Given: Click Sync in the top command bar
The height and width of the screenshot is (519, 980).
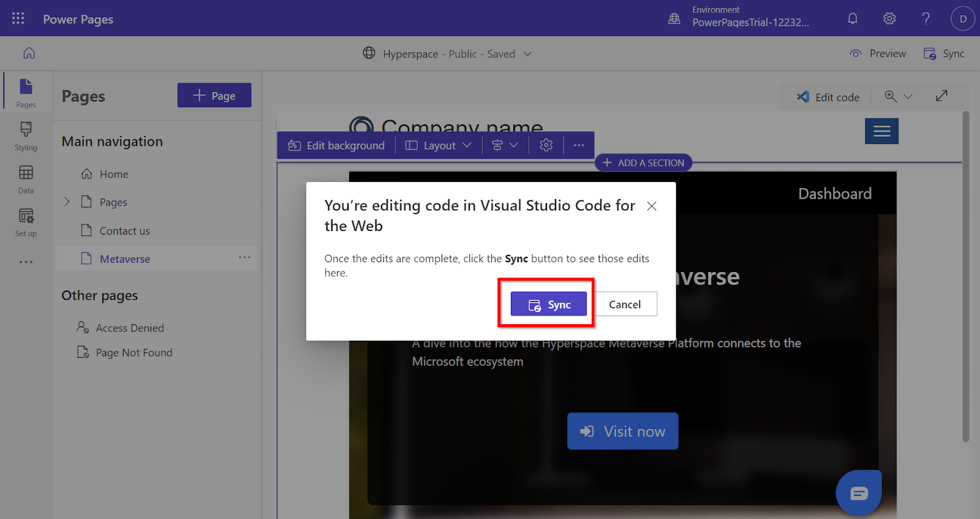Looking at the screenshot, I should point(944,54).
